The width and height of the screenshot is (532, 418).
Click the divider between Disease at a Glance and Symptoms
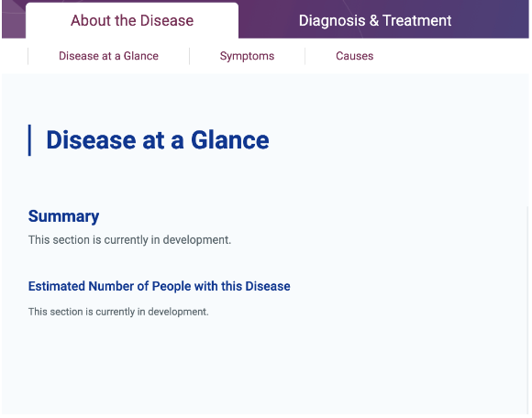click(x=189, y=56)
